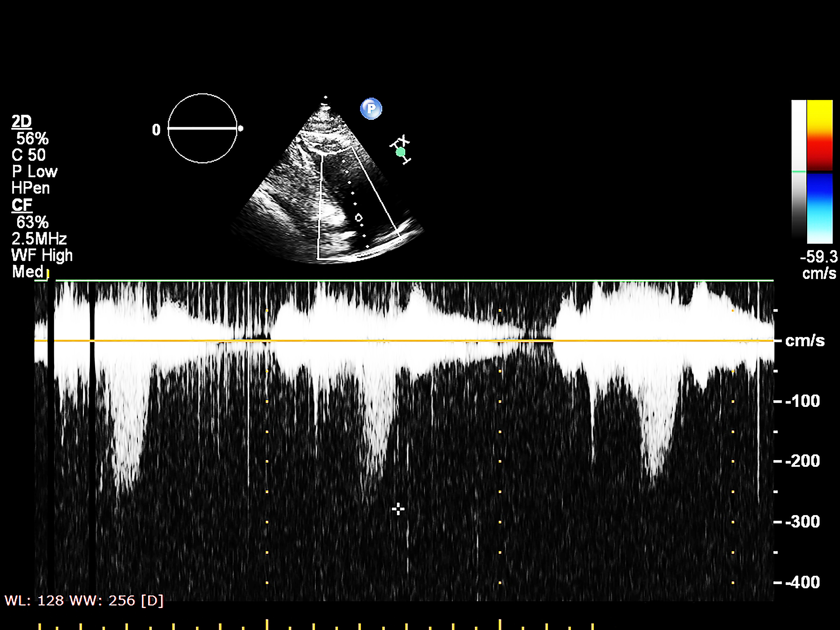Viewport: 840px width, 630px height.
Task: Click the -200 velocity scale label
Action: tap(803, 461)
